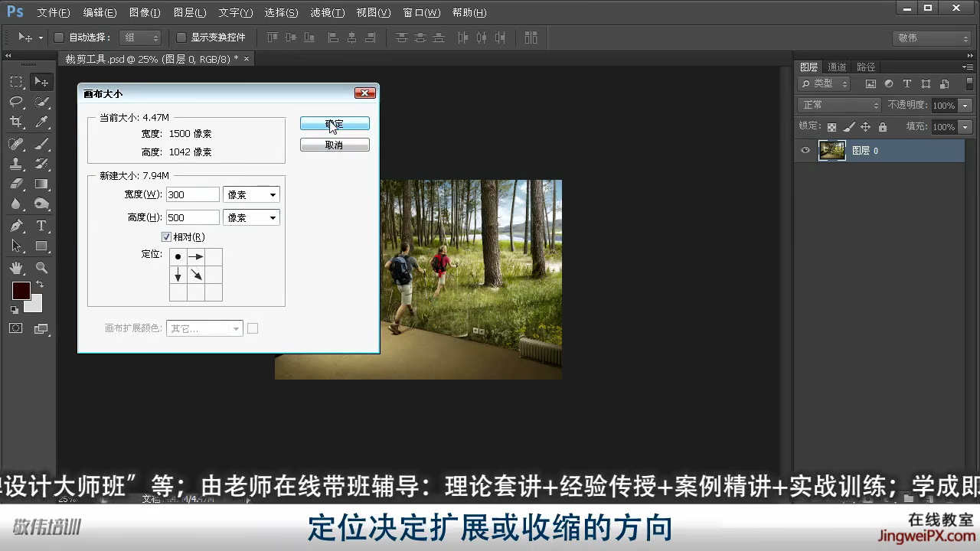Filter layers by smart objects
Screen dimensions: 980x551
(944, 84)
